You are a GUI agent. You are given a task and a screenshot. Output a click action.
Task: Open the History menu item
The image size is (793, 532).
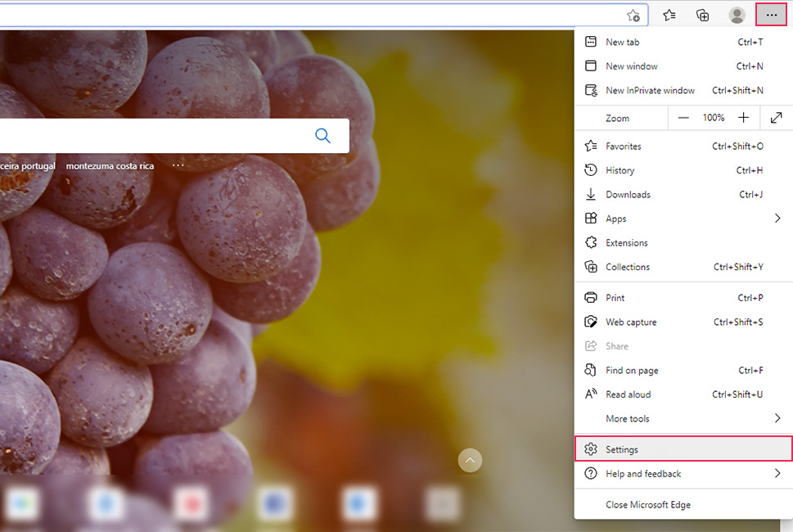coord(620,170)
